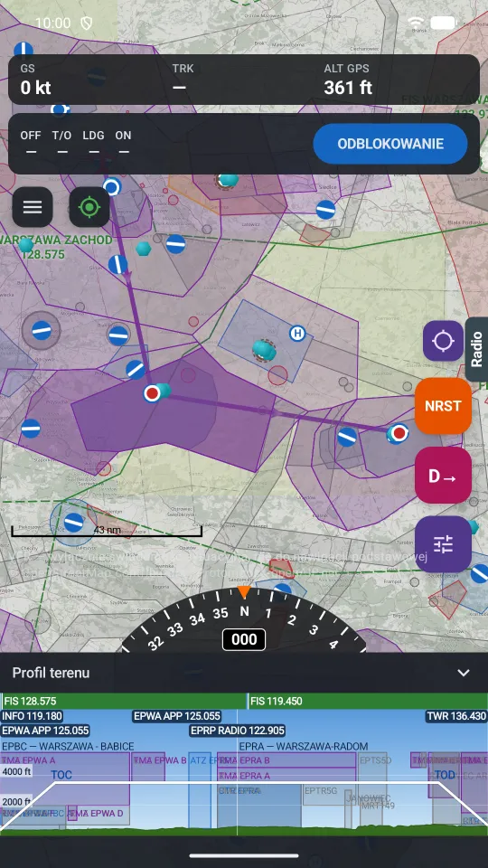Tap the middle EPWA APP 125.055 label
488x868 pixels.
point(177,716)
